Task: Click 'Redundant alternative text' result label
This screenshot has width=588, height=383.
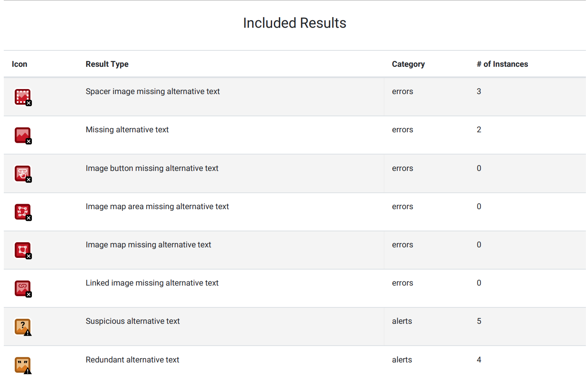Action: [x=132, y=360]
